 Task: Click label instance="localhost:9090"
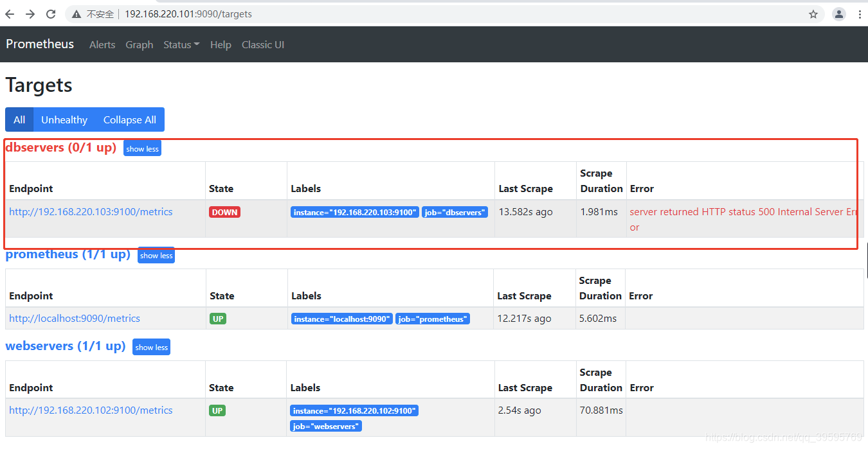[342, 319]
